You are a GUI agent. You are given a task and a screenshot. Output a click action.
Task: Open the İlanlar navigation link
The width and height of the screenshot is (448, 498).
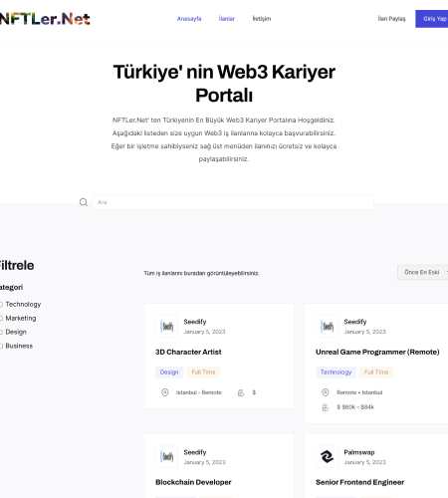[227, 19]
